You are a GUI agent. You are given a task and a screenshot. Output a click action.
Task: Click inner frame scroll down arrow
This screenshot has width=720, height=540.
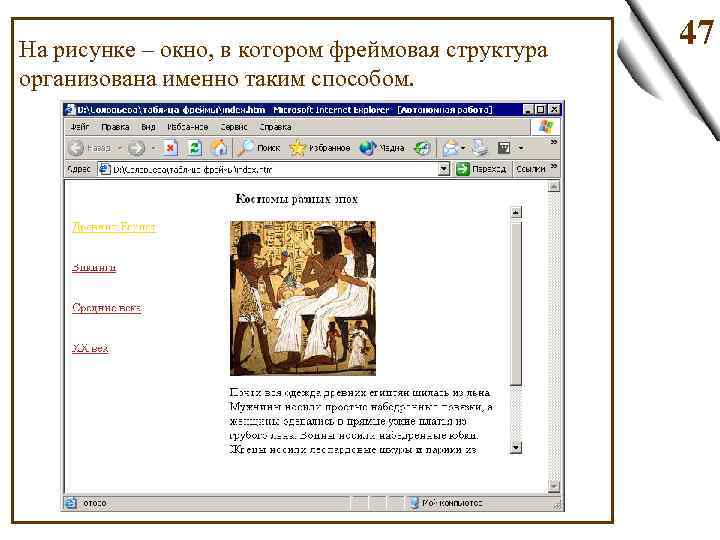516,447
